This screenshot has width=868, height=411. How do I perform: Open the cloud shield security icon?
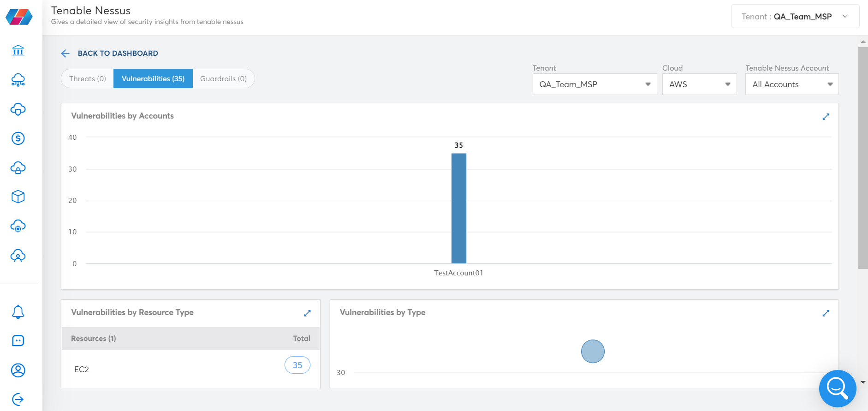point(18,109)
